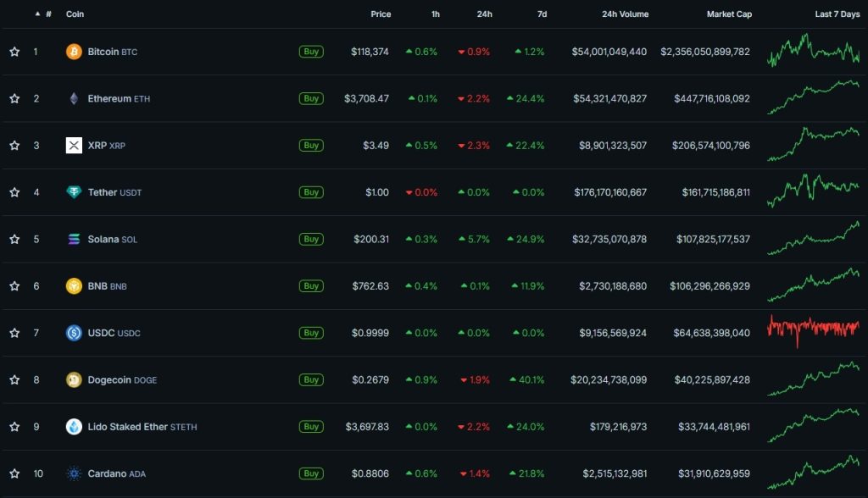Click the Cardano logo icon
The image size is (868, 498).
tap(74, 473)
